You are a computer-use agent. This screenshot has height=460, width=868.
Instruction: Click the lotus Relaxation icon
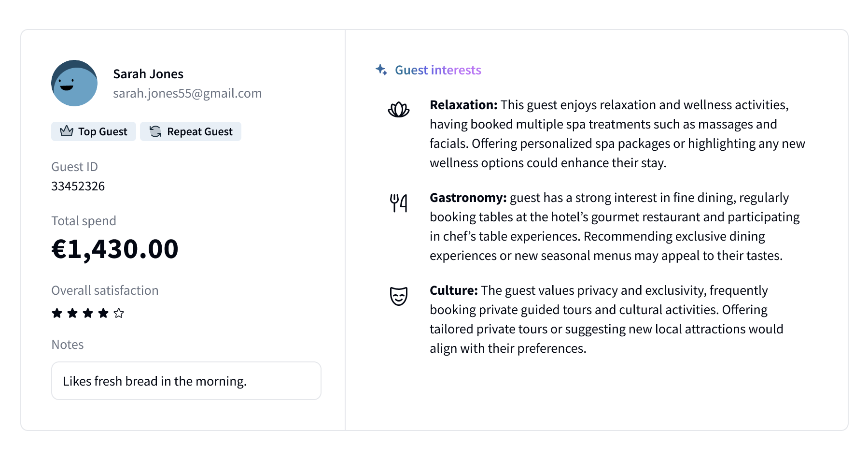click(399, 110)
